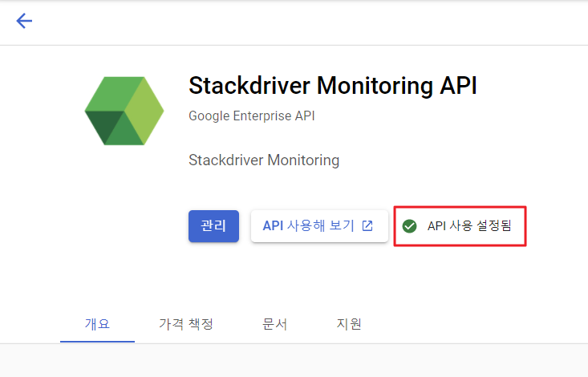Select the API 사용 설정됨 status text

pyautogui.click(x=469, y=226)
